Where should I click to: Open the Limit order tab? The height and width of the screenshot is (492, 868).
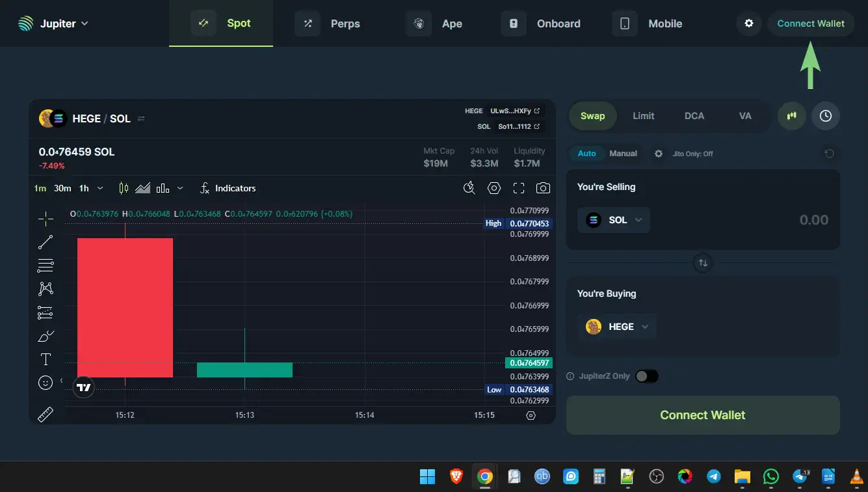[x=643, y=116]
